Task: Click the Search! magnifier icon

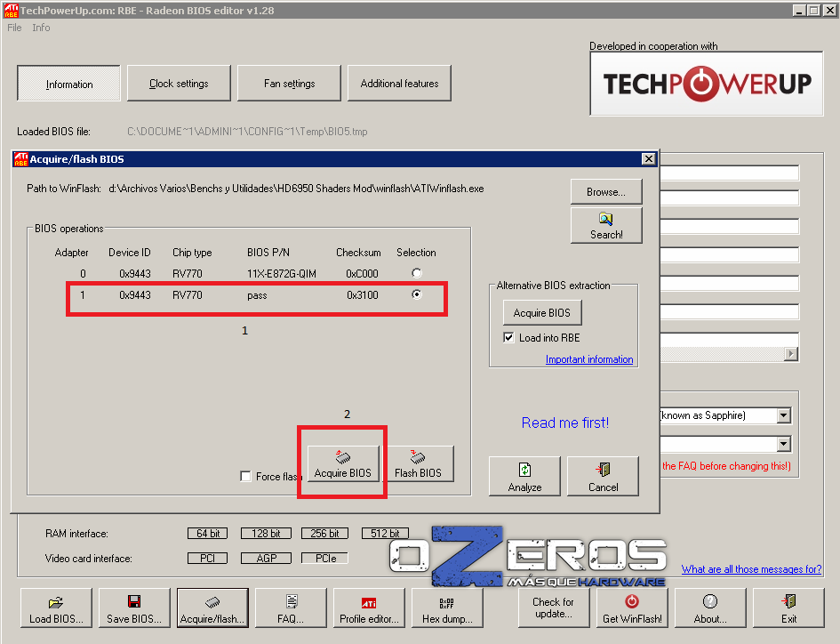Action: pyautogui.click(x=606, y=219)
